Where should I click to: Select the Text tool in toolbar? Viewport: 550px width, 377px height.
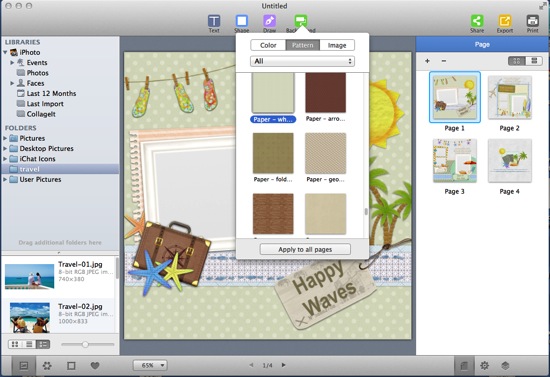[214, 23]
